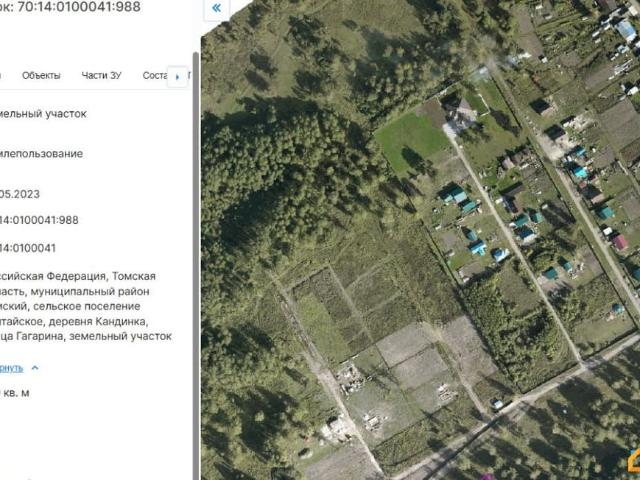Open the Объекты tab
Screen dimensions: 640x480
(41, 76)
